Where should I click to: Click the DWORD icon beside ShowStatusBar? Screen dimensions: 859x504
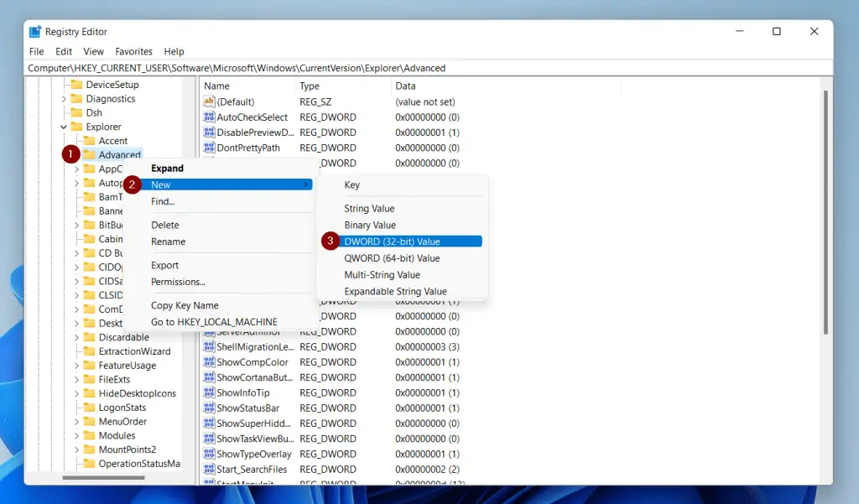click(x=207, y=408)
